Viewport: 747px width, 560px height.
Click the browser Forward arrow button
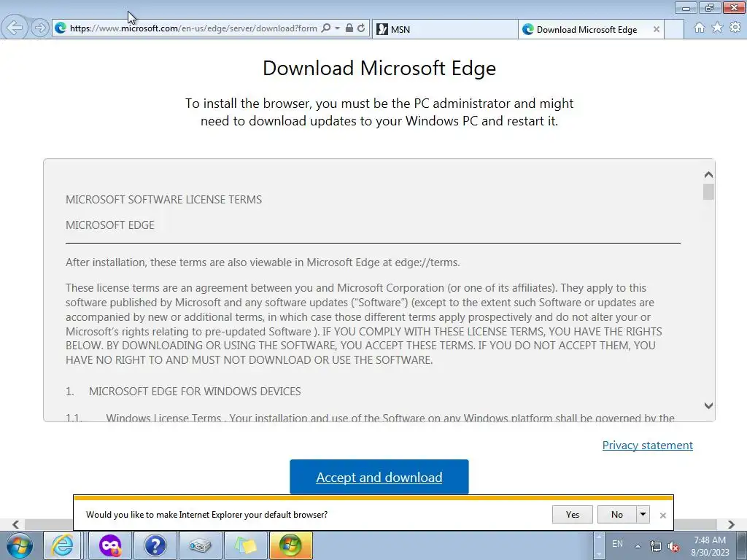click(x=40, y=28)
